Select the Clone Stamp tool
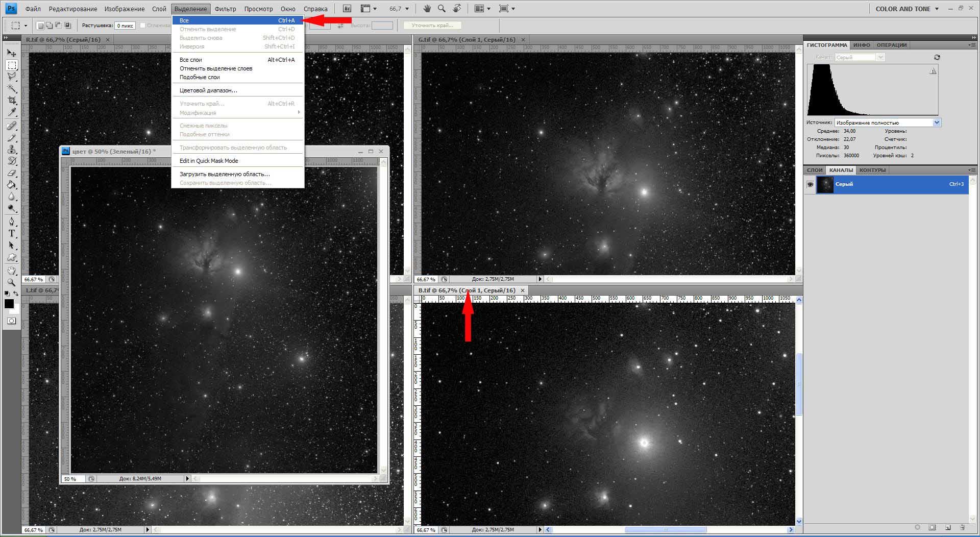Viewport: 980px width, 537px height. pyautogui.click(x=12, y=149)
